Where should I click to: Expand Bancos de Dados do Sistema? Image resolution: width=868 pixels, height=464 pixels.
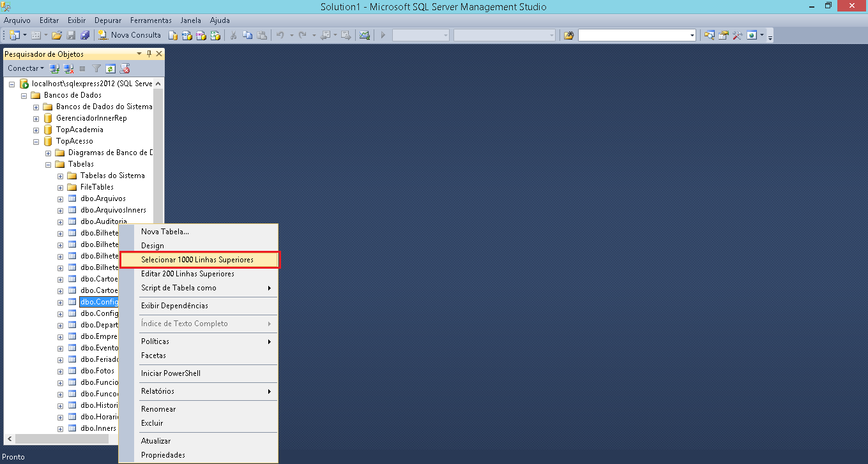[36, 107]
